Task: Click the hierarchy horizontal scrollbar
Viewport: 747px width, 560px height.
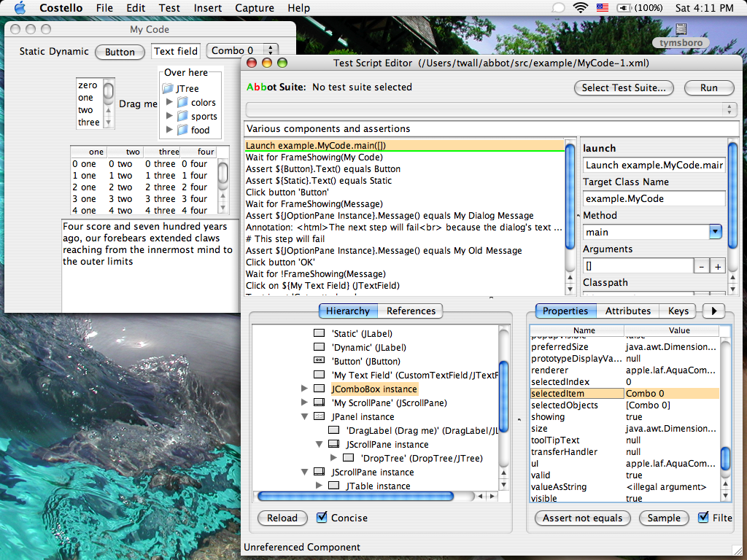Action: [x=355, y=496]
